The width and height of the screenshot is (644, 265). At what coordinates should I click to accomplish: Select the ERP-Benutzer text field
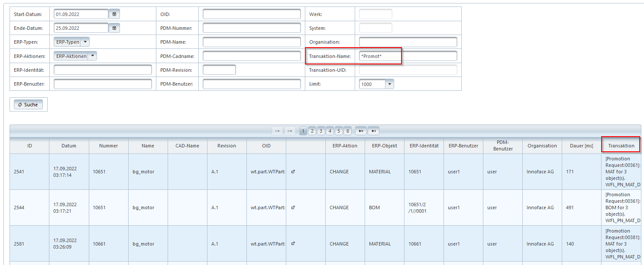coord(103,84)
